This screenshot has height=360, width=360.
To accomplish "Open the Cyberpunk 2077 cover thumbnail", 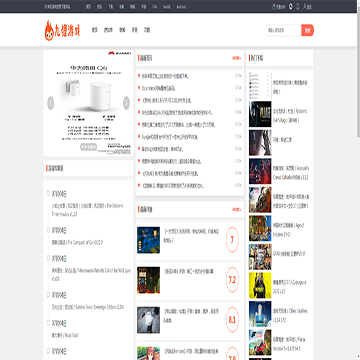I will (260, 285).
